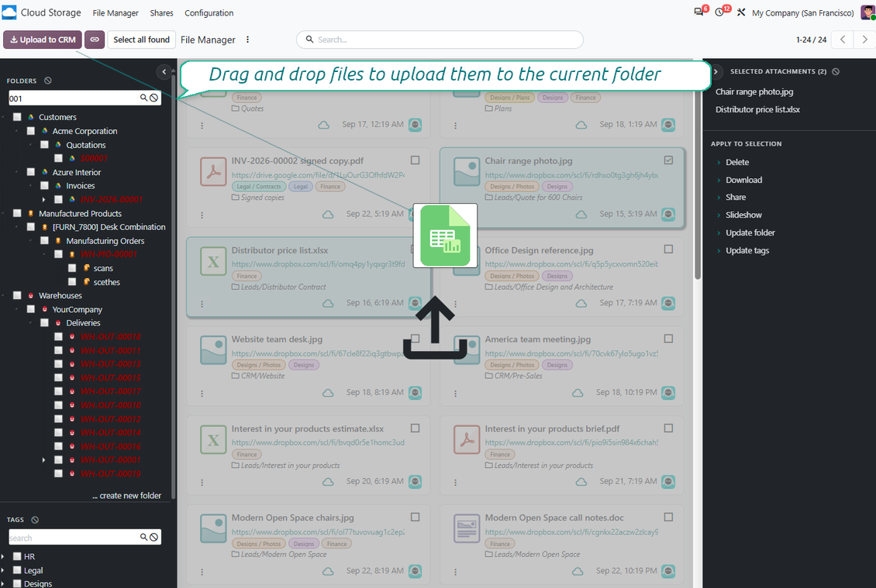Focus the main Search field

click(440, 40)
